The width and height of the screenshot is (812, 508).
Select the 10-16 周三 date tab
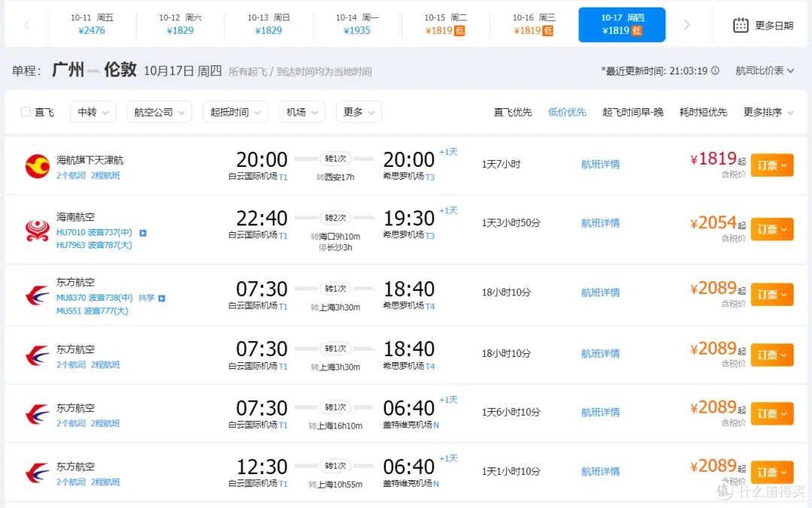click(x=533, y=24)
